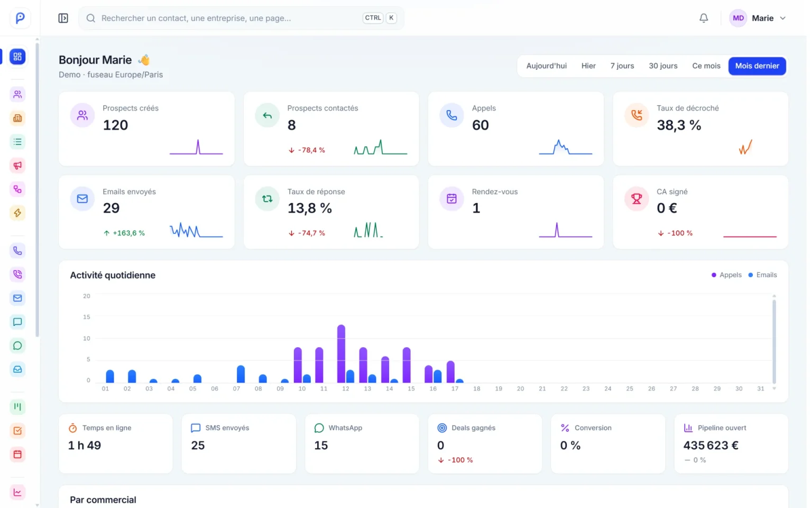The width and height of the screenshot is (812, 508).
Task: Click the Taux de réponse arrows icon
Action: point(267,199)
